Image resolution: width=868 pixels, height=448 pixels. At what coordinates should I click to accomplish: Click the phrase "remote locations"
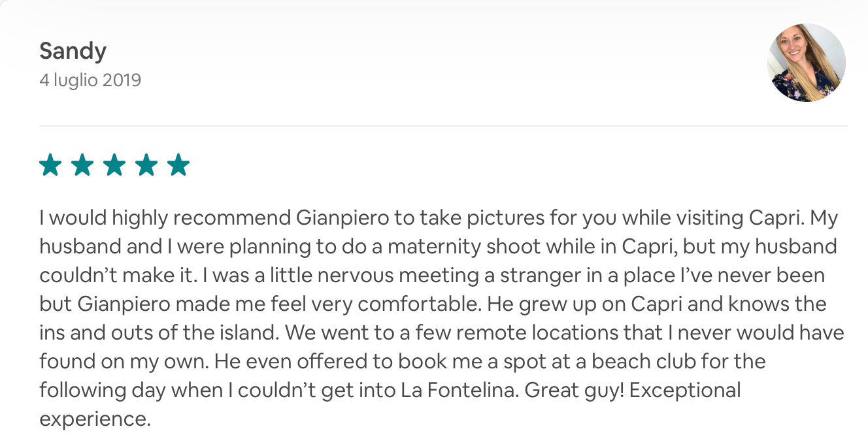[546, 332]
